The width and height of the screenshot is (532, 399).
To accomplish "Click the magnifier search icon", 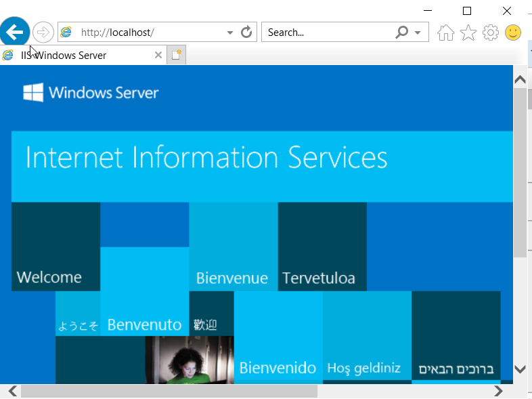I will (x=402, y=32).
